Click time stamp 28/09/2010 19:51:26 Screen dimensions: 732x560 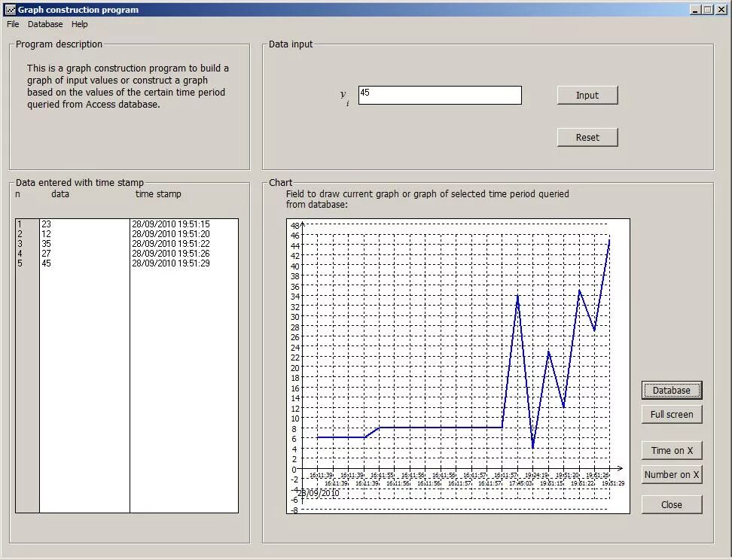point(171,254)
